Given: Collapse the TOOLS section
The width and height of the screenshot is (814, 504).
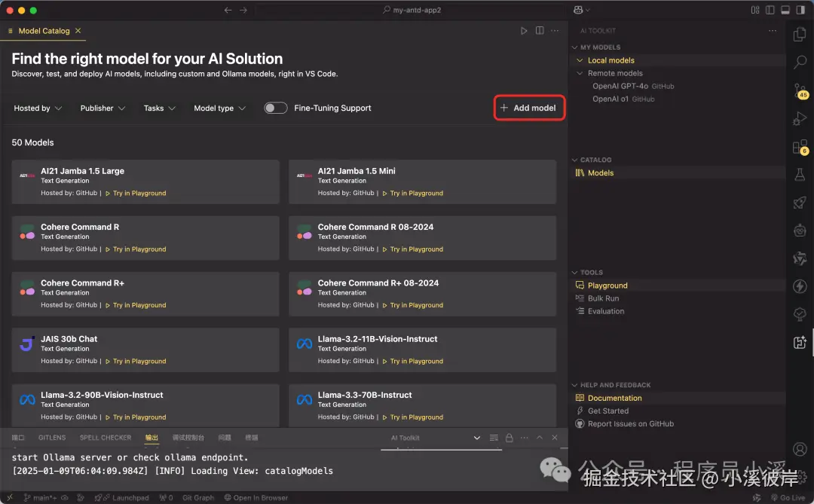Looking at the screenshot, I should click(x=574, y=273).
